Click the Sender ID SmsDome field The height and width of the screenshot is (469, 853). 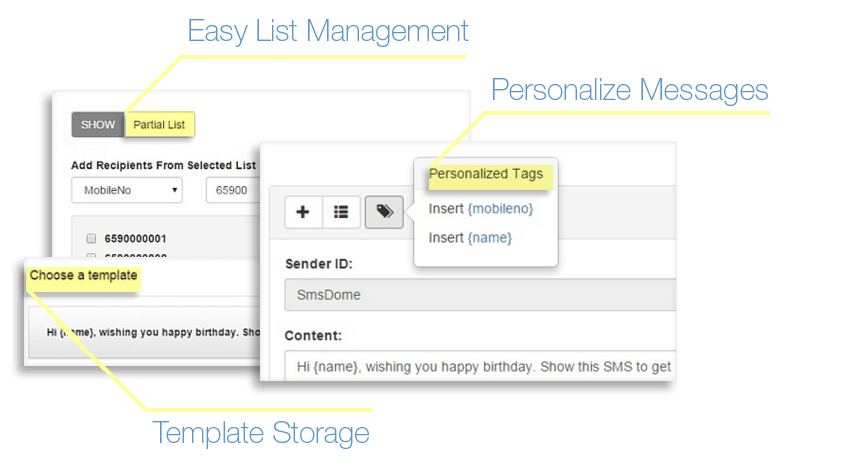(x=480, y=295)
